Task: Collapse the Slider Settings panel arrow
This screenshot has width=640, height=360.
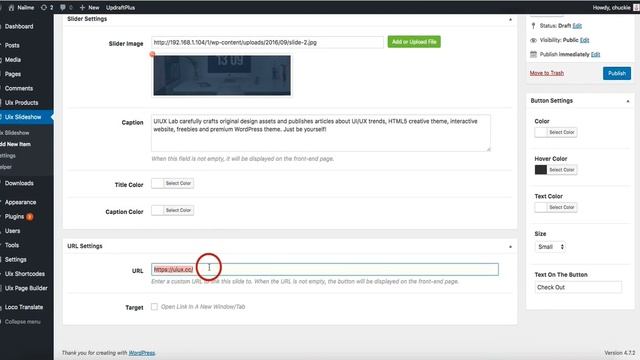Action: click(510, 19)
